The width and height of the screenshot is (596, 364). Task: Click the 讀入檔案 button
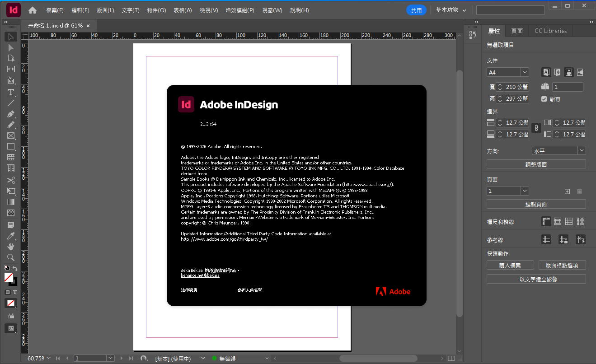(510, 265)
